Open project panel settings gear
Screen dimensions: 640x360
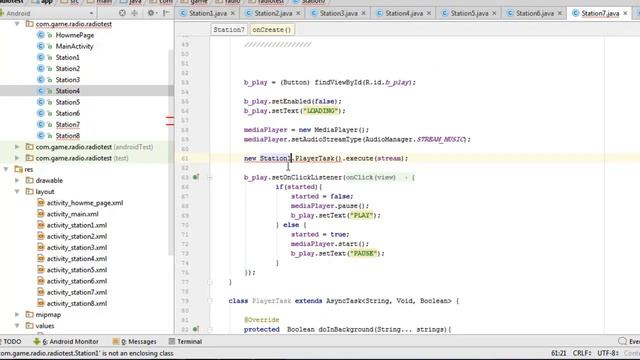(151, 13)
